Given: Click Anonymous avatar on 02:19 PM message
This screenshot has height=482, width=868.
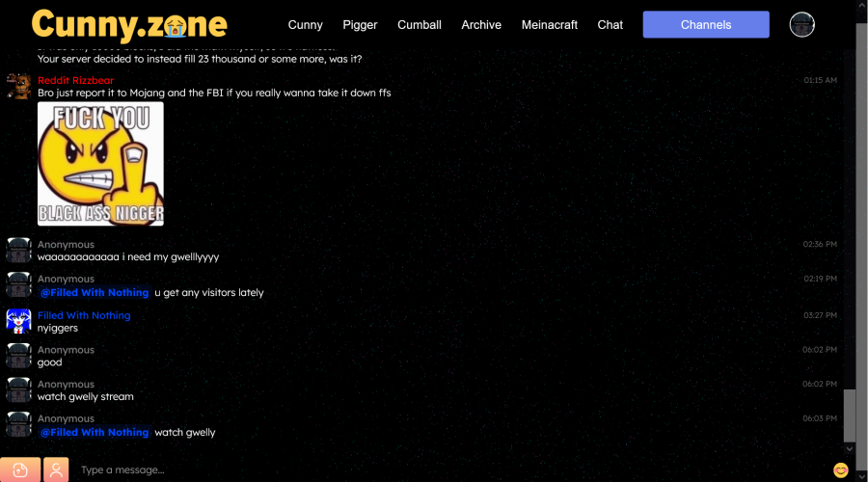Looking at the screenshot, I should coord(18,285).
